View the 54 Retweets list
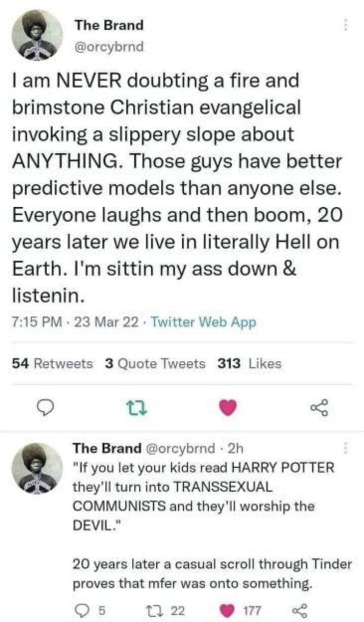The image size is (364, 622). 52,363
